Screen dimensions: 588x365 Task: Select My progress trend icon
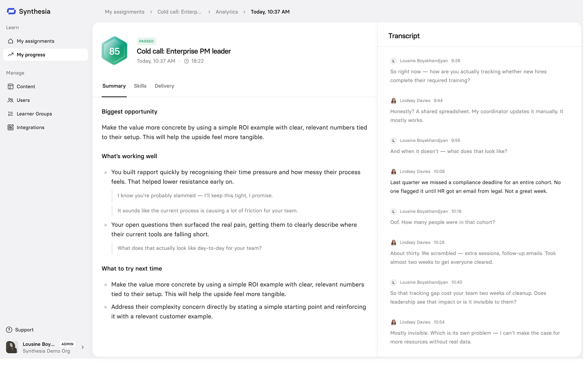point(11,55)
